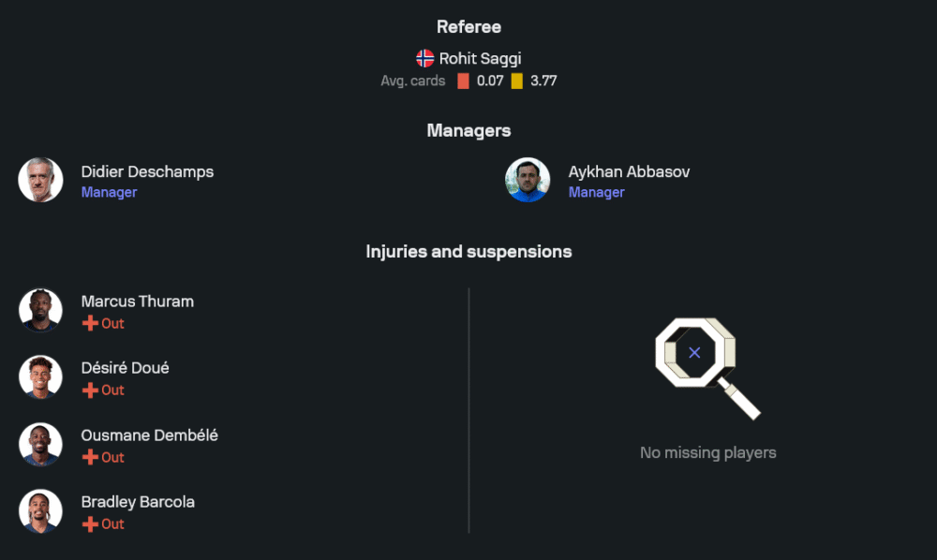Click Aykhan Abbasov's profile photo
The image size is (937, 560).
528,180
